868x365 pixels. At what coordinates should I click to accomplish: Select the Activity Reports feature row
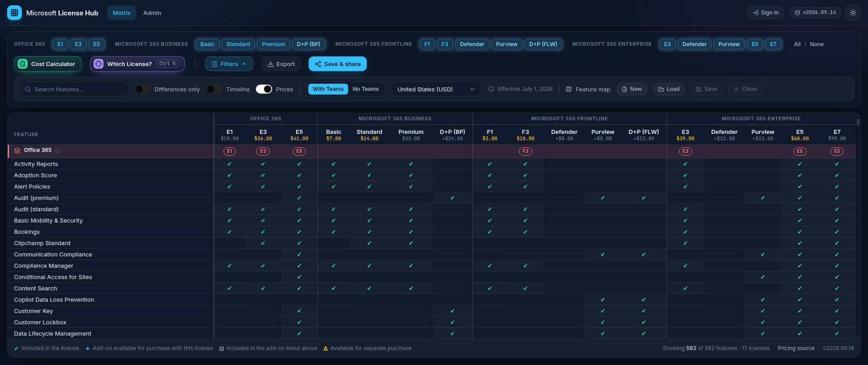(x=432, y=164)
